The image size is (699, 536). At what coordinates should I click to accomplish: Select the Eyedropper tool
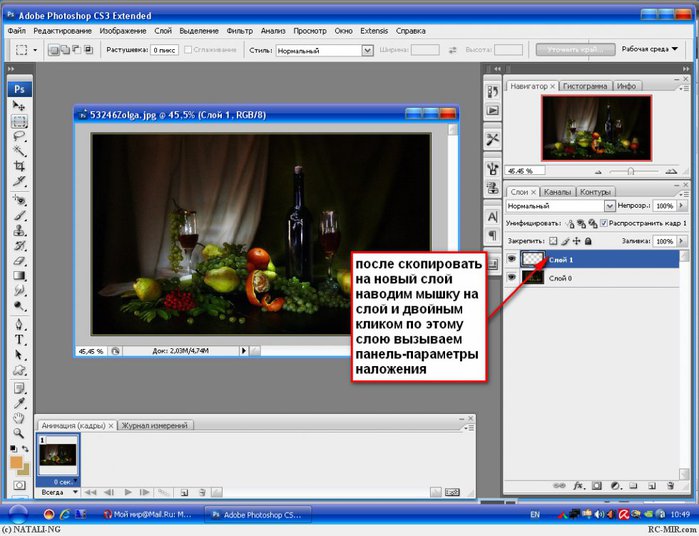[19, 403]
